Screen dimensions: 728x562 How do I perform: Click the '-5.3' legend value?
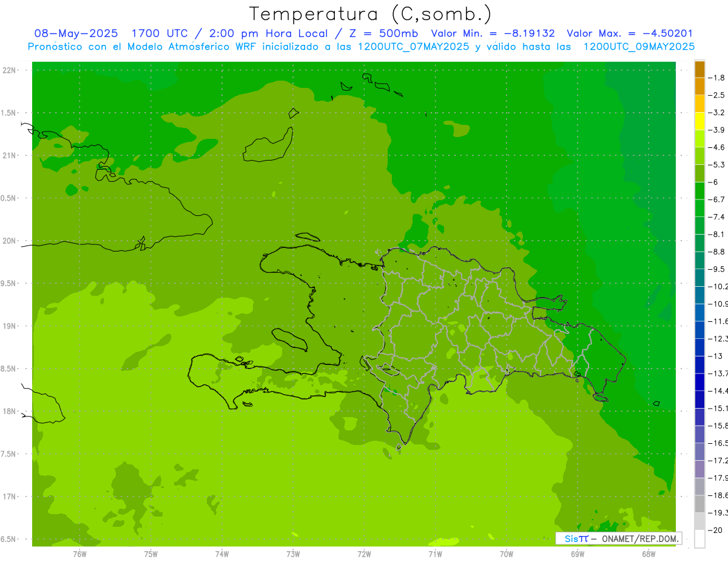717,165
